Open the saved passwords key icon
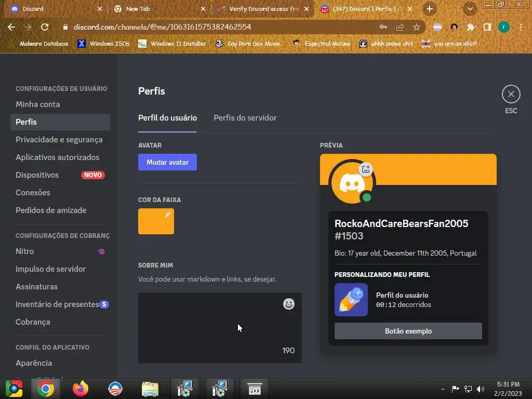 tap(383, 27)
